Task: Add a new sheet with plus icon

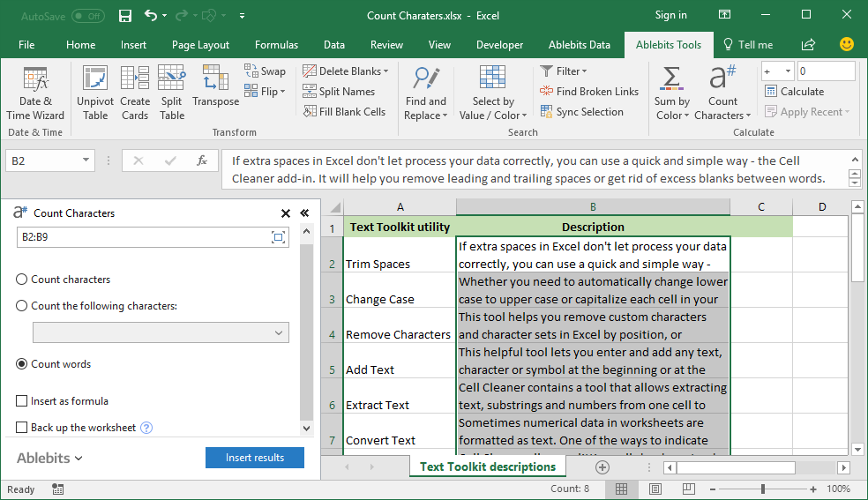Action: [x=602, y=467]
